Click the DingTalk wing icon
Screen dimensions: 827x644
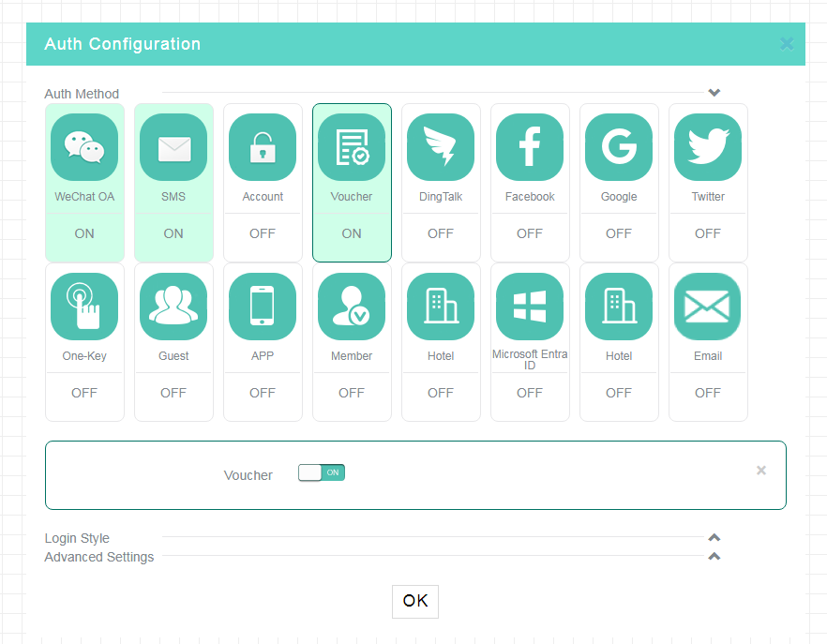(441, 147)
